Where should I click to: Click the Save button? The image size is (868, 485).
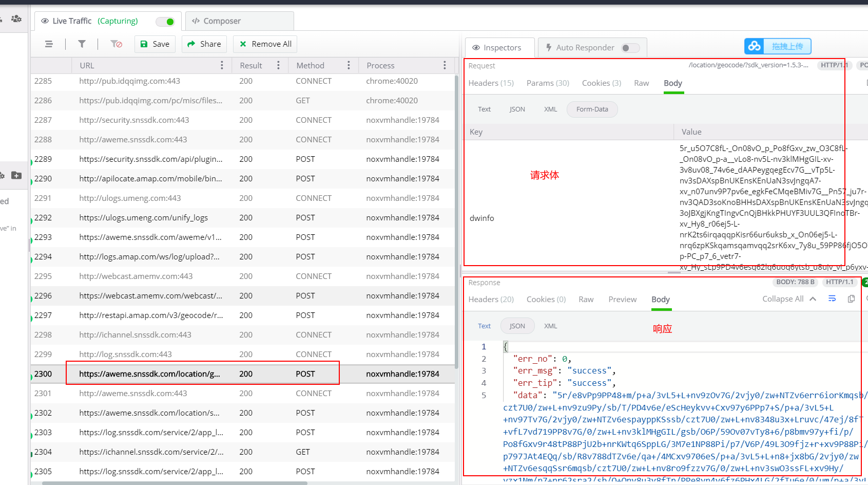pos(155,44)
